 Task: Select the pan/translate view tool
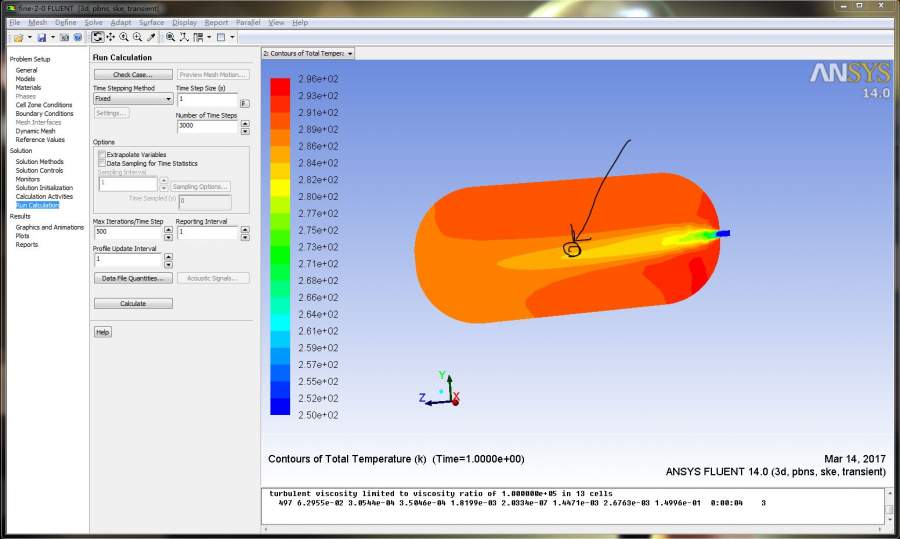[x=111, y=37]
